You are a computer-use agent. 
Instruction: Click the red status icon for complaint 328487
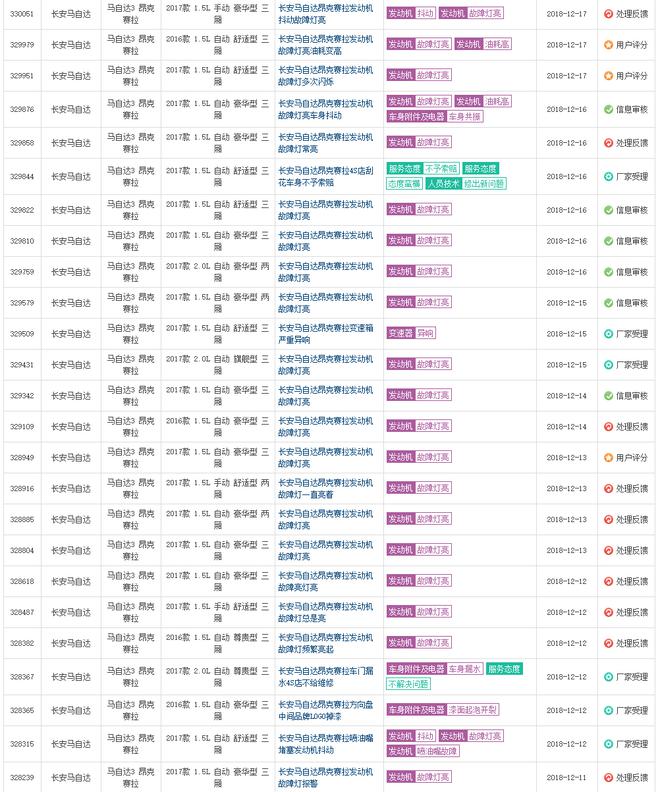coord(608,612)
